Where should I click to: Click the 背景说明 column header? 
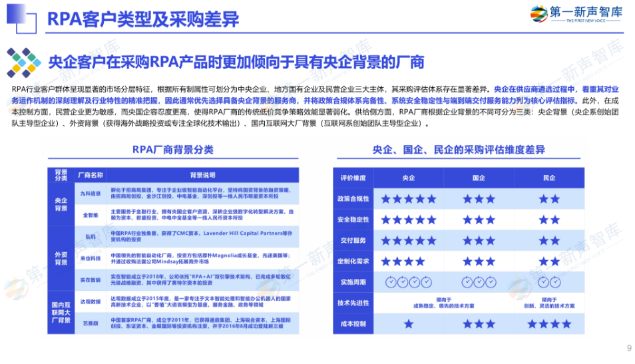click(x=203, y=175)
